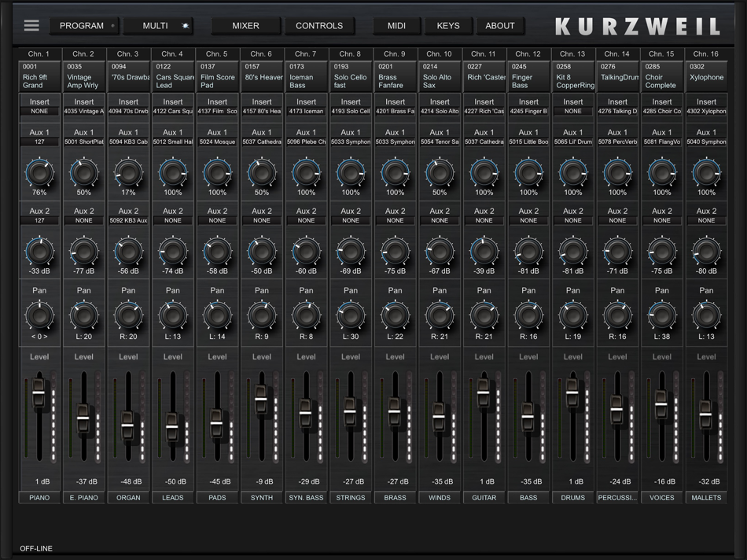Click the Aux 1 knob on channel 10

(x=440, y=172)
